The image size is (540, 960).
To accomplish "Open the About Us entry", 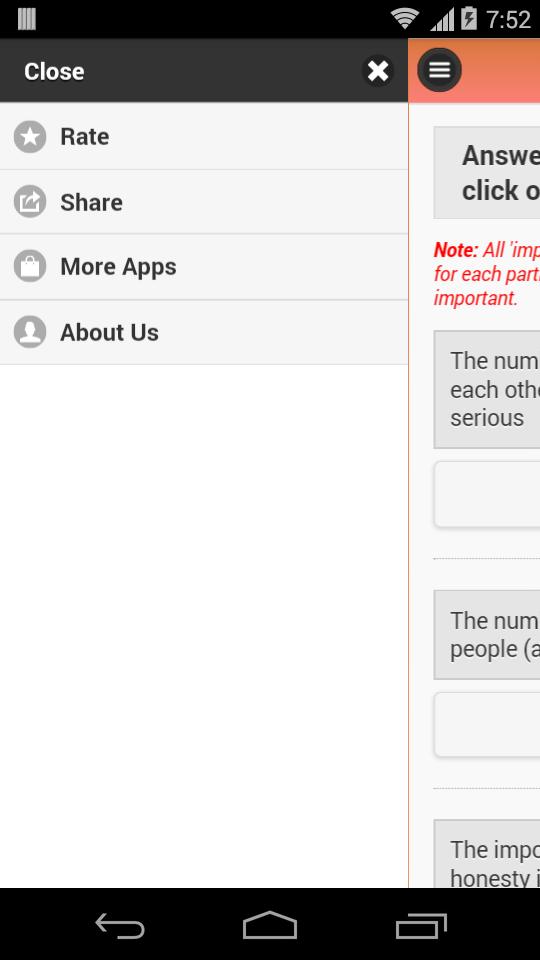I will click(x=204, y=332).
